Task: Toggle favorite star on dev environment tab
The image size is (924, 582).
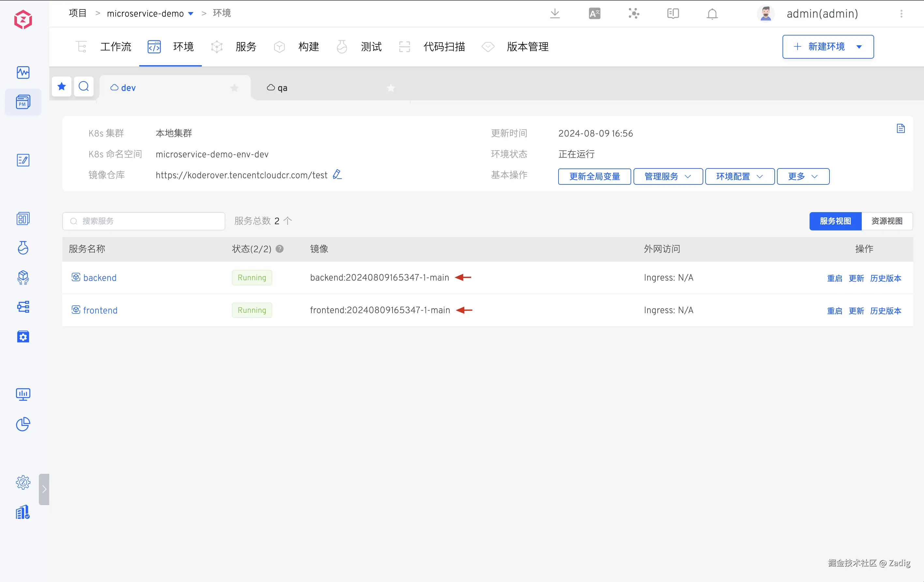Action: tap(234, 88)
